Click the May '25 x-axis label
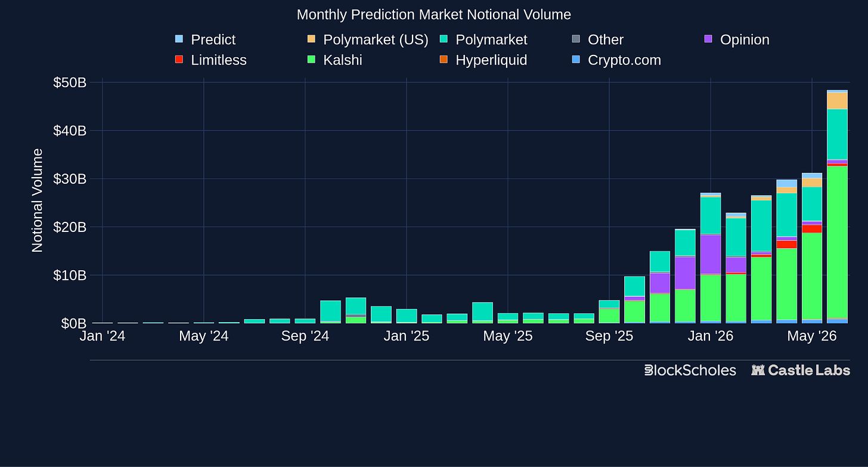The height and width of the screenshot is (467, 868). [508, 336]
